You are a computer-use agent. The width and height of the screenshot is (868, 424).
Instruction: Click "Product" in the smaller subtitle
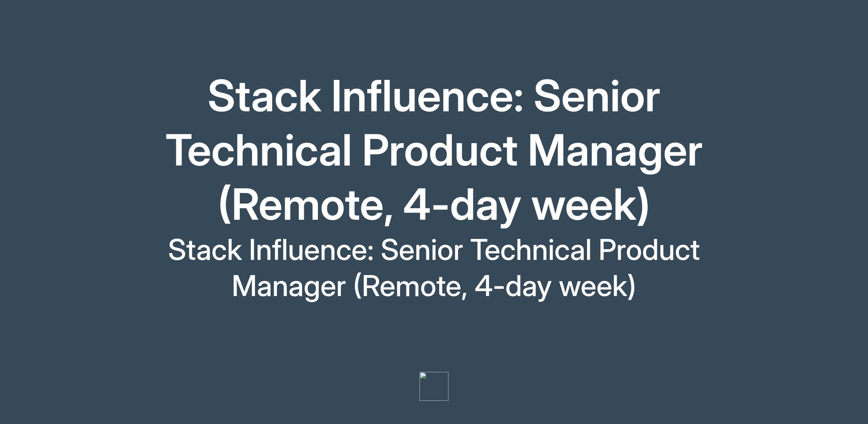649,250
